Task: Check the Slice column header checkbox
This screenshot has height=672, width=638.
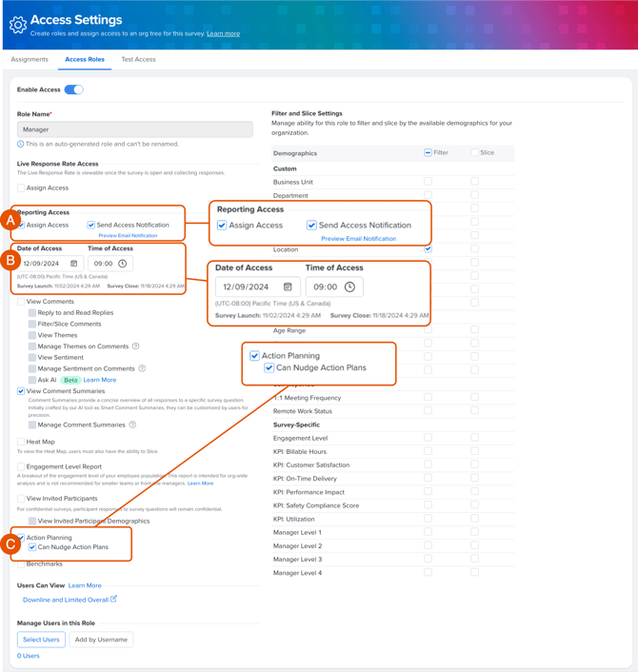Action: [x=474, y=152]
